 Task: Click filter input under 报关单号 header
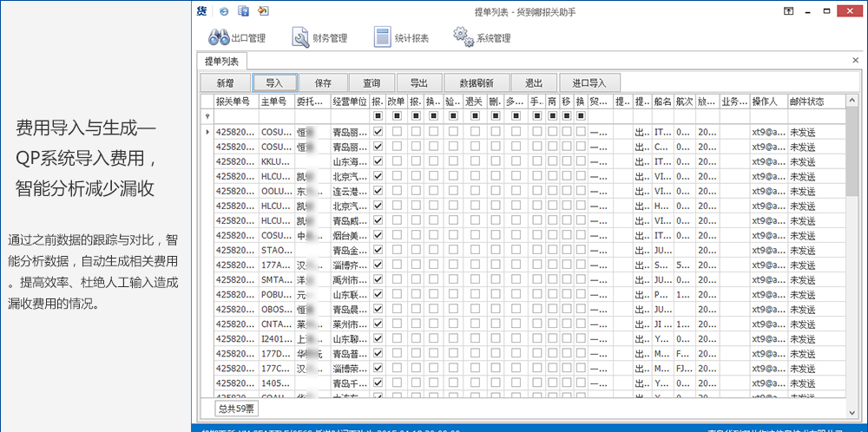[x=236, y=116]
